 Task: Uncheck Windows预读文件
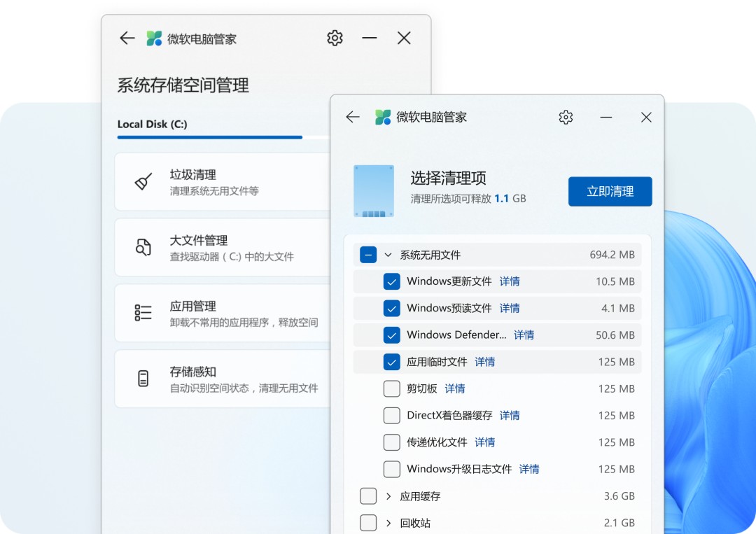[391, 309]
